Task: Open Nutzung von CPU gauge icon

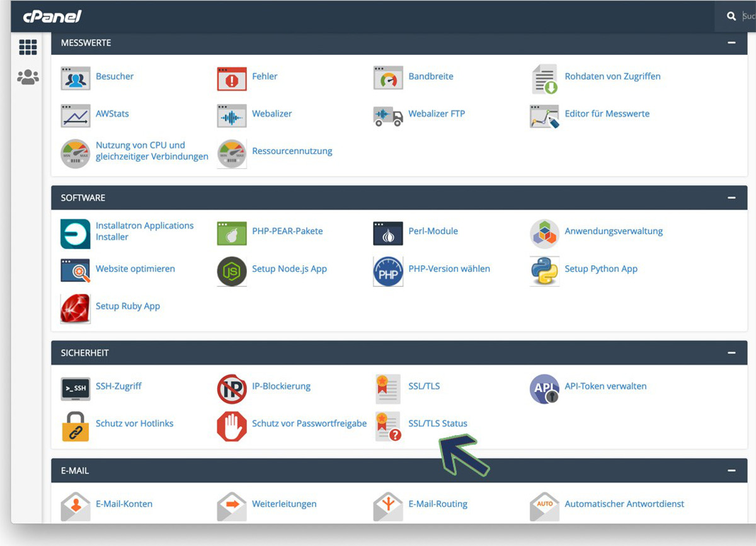Action: click(x=76, y=154)
